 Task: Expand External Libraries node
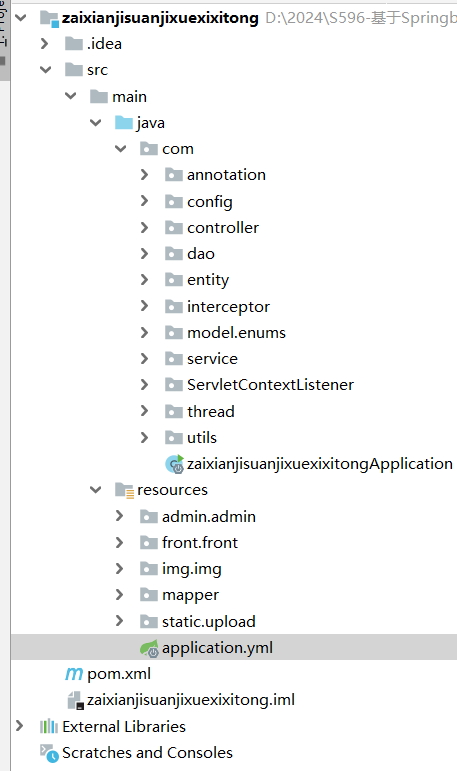(19, 726)
